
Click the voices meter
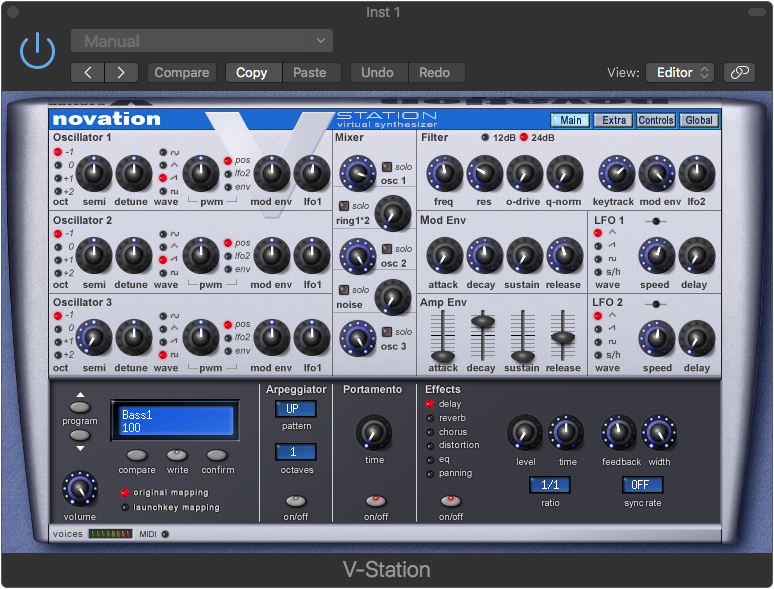point(111,534)
